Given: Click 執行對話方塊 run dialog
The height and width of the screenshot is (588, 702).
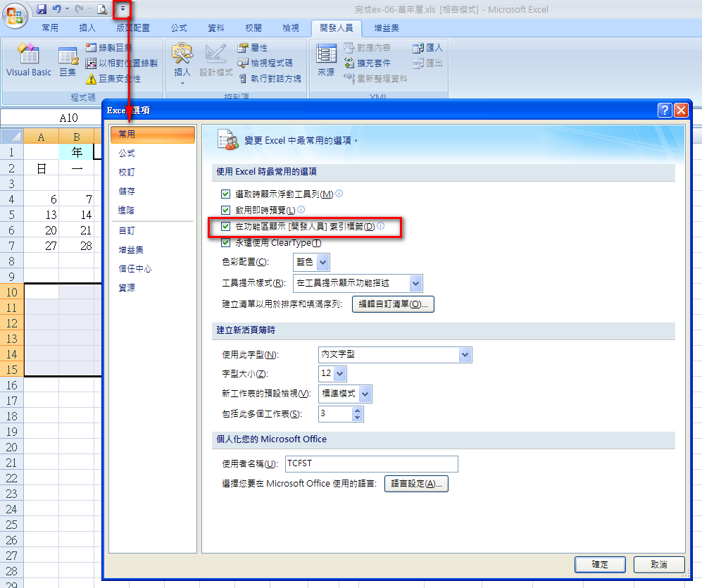Looking at the screenshot, I should click(270, 79).
